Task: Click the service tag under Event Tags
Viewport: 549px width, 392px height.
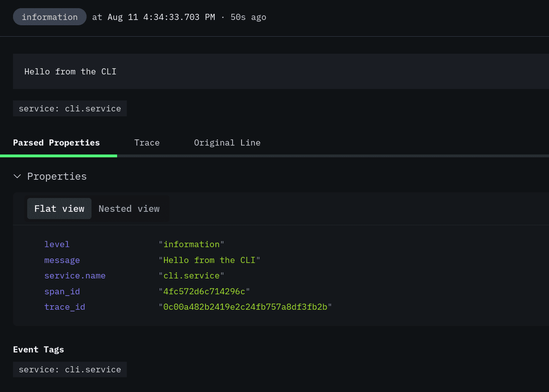Action: [x=70, y=370]
